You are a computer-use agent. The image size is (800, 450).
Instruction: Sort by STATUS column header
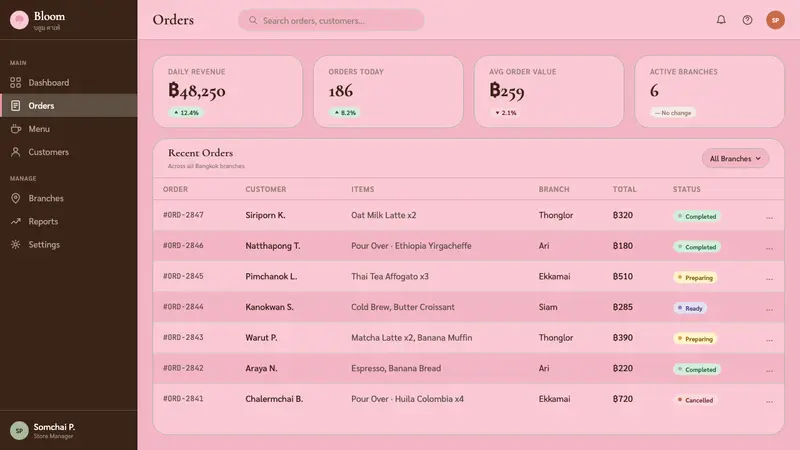(x=687, y=189)
